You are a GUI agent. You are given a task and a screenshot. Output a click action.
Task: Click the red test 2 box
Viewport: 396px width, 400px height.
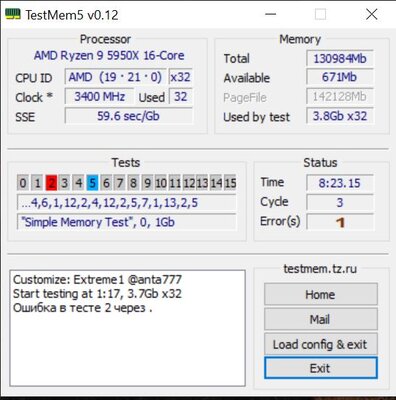(51, 183)
